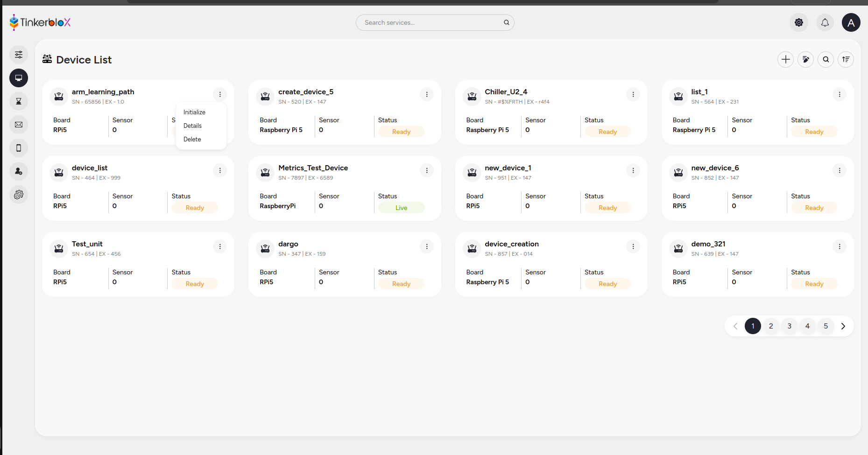Viewport: 868px width, 455px height.
Task: Open the hourglass icon in sidebar
Action: pyautogui.click(x=19, y=101)
